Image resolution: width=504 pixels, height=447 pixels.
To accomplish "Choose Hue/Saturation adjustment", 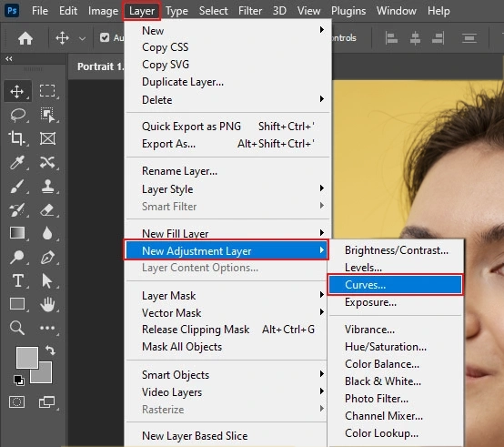I will [x=397, y=347].
